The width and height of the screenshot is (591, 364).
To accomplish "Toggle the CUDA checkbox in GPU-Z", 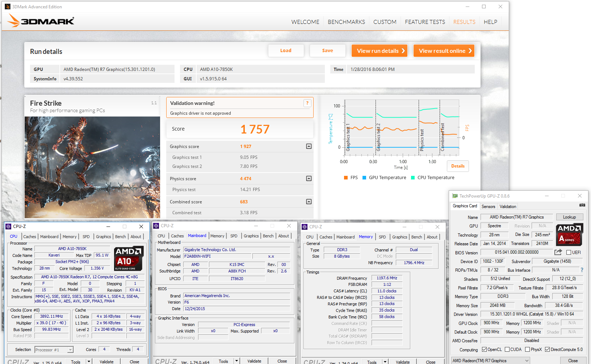I will pos(507,350).
